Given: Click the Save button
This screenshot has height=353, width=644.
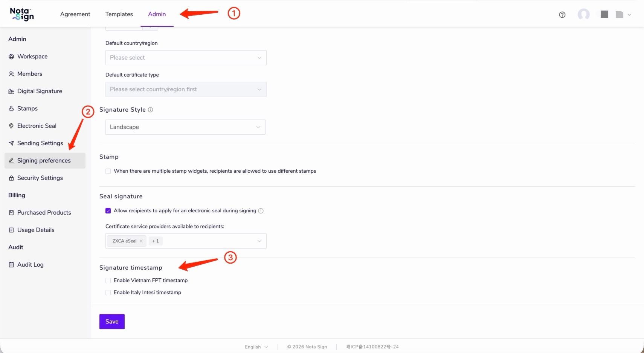Looking at the screenshot, I should coord(112,322).
